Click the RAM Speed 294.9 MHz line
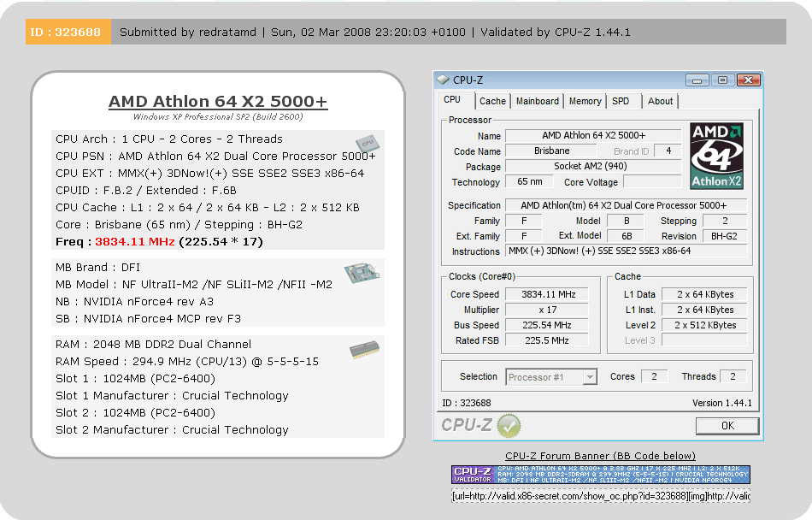812x520 pixels. pyautogui.click(x=187, y=362)
